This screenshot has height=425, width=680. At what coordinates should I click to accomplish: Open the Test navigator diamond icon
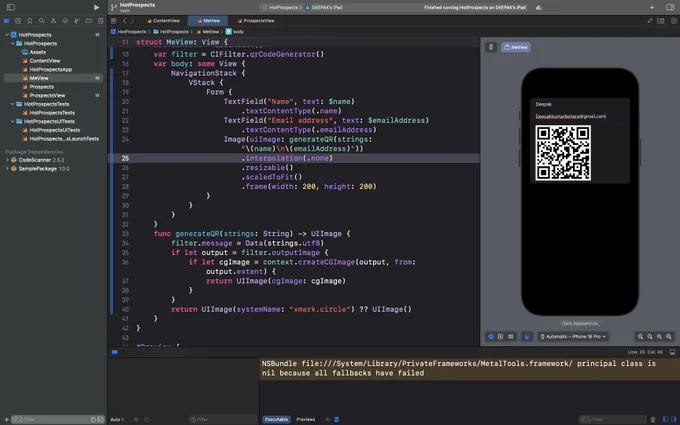click(65, 21)
